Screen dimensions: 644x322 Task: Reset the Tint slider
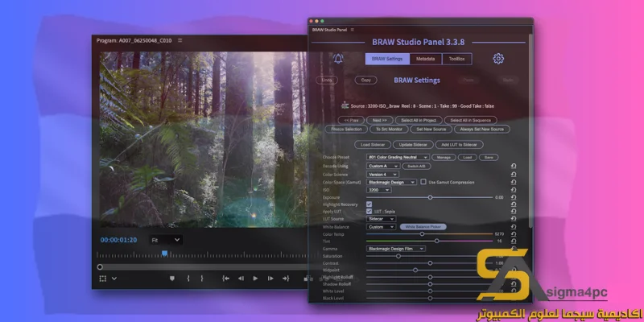514,241
